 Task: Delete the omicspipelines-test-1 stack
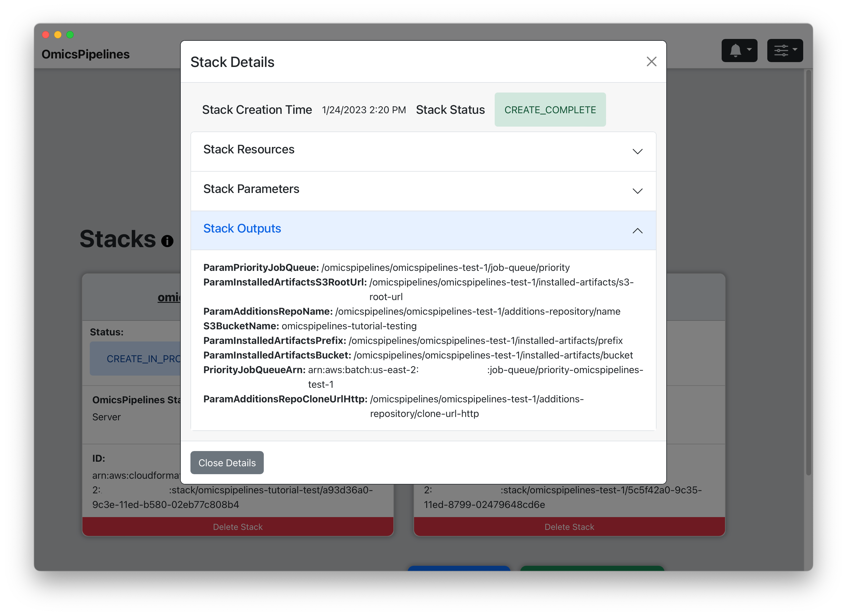569,527
